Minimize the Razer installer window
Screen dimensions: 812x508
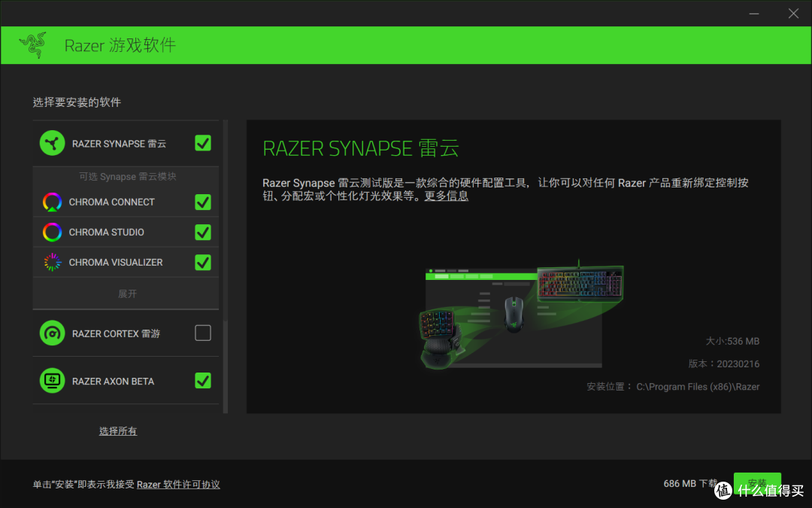(x=754, y=14)
